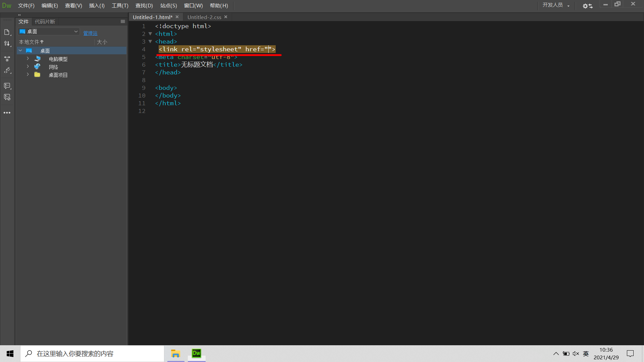Image resolution: width=644 pixels, height=362 pixels.
Task: Collapse the panel using double-arrow icon
Action: (x=19, y=15)
